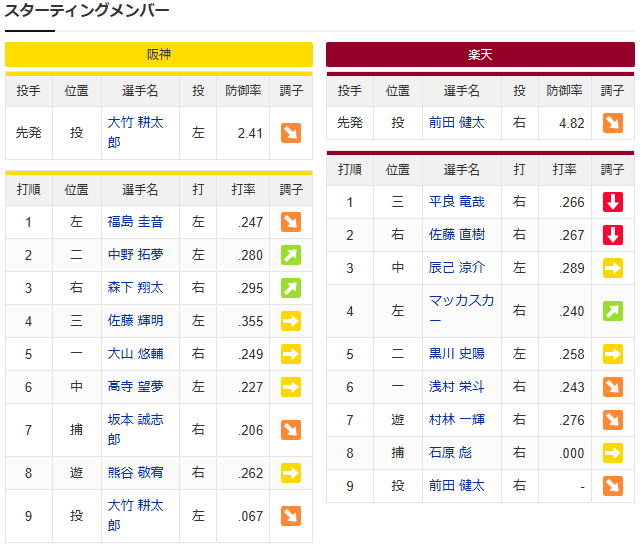Viewport: 640px width, 548px height.
Task: Select the crimson 楽天 team header
Action: pos(480,54)
